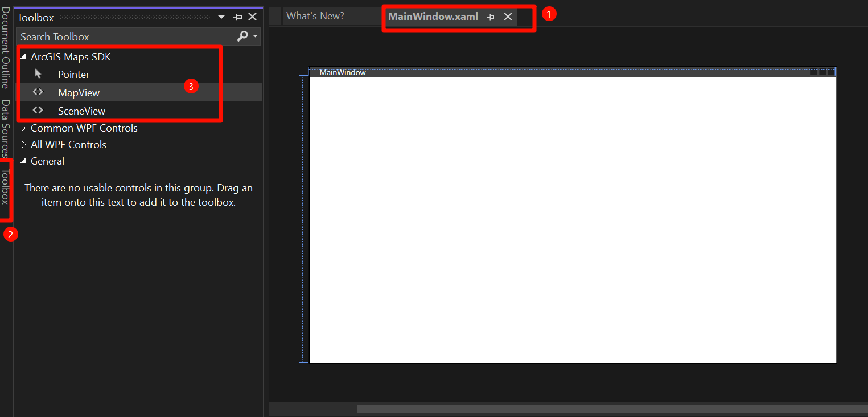
Task: Click the Toolbox search magnifier icon
Action: tap(242, 36)
